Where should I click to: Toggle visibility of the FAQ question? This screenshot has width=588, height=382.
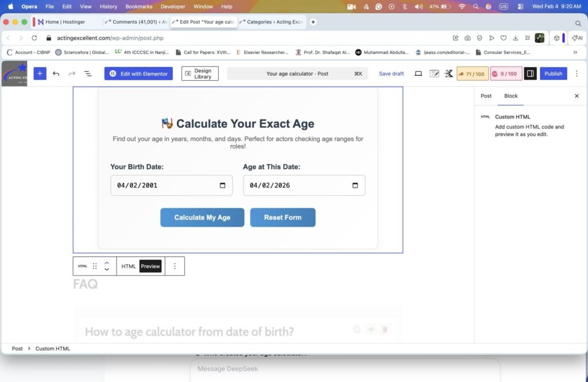point(371,329)
